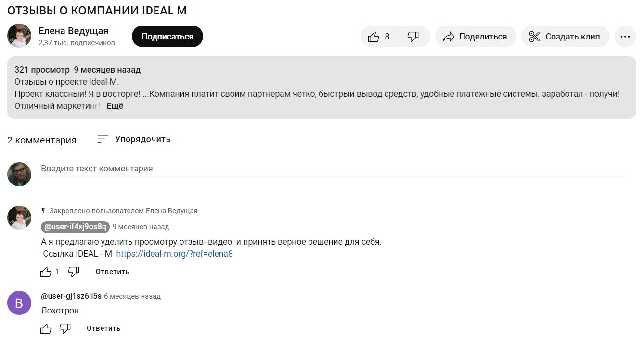Reply to the pinned comment
Viewport: 644px width, 339px height.
112,272
